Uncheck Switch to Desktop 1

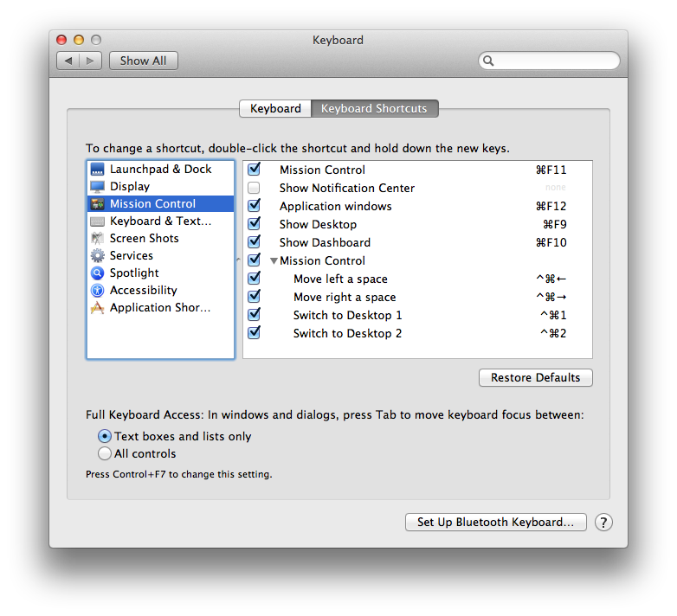coord(254,314)
